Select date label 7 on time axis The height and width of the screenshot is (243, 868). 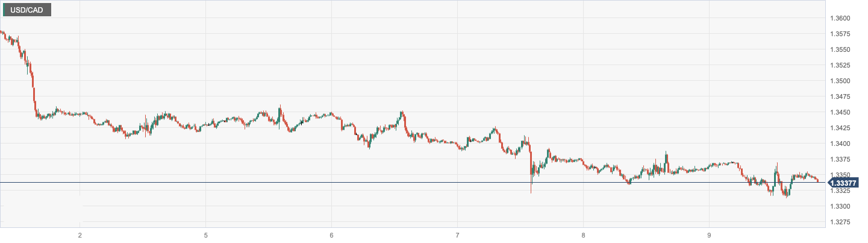[x=457, y=235]
